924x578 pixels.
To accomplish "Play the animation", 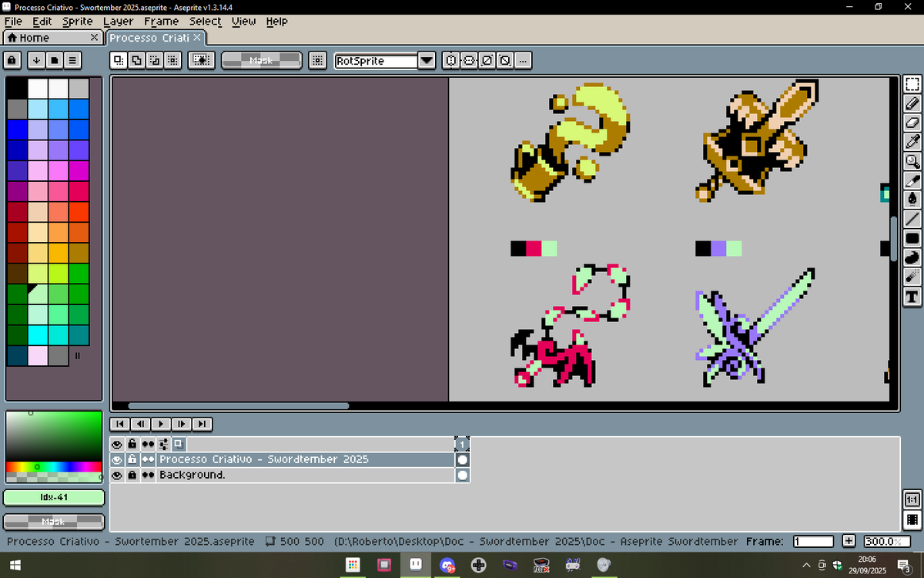I will (x=161, y=424).
